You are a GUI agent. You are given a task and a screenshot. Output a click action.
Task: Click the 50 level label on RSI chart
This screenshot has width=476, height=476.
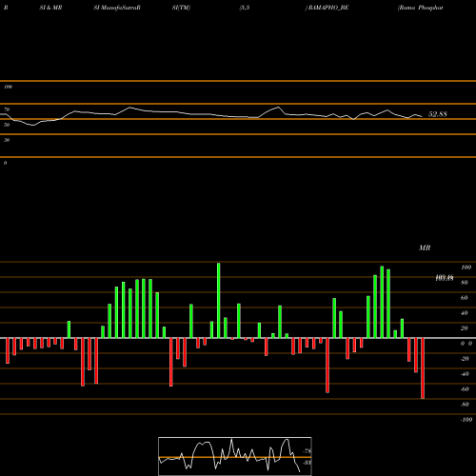(x=7, y=125)
